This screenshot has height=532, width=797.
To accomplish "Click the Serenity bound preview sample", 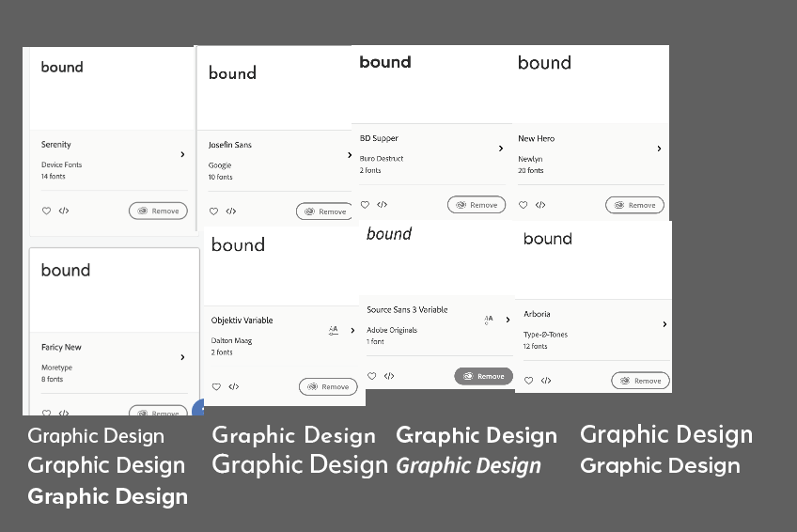I will point(62,67).
